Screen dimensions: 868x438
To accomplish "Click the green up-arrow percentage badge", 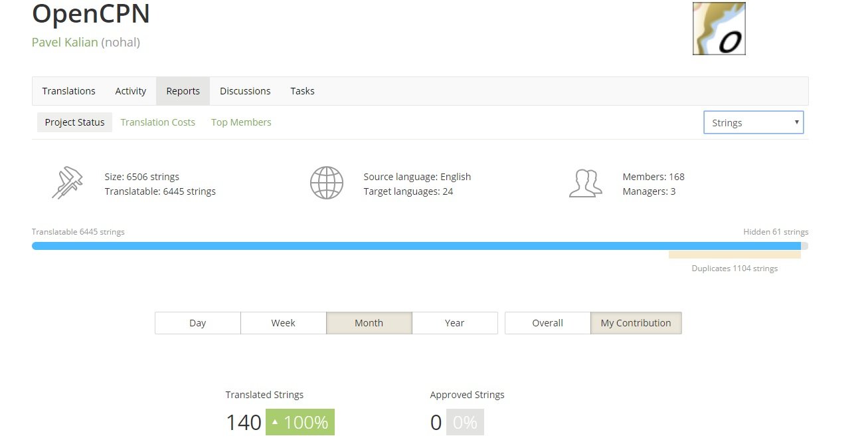I will click(x=300, y=423).
